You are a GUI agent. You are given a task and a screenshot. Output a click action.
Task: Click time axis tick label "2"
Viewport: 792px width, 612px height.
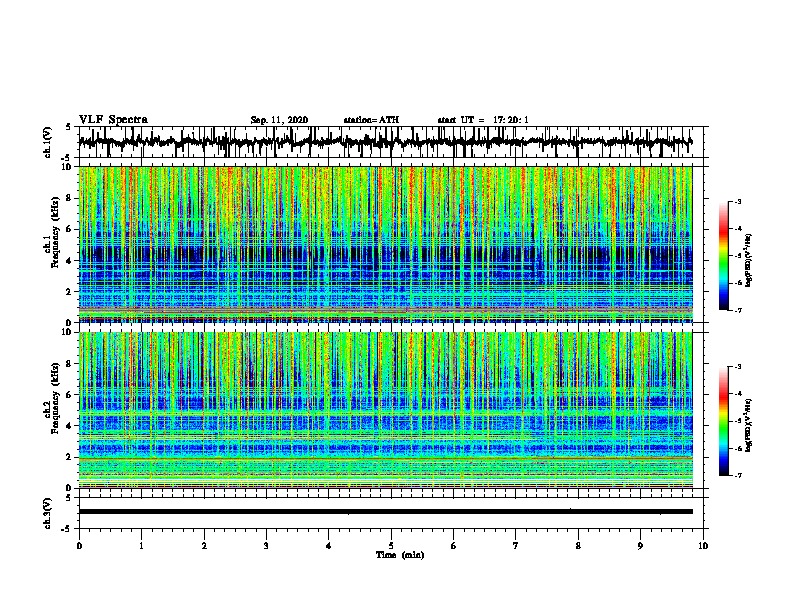(x=204, y=546)
